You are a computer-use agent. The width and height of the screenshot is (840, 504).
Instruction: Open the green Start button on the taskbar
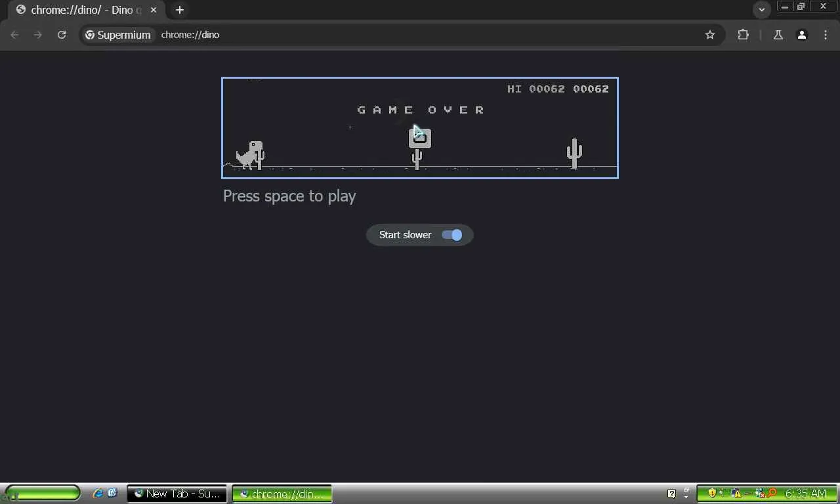coord(43,493)
